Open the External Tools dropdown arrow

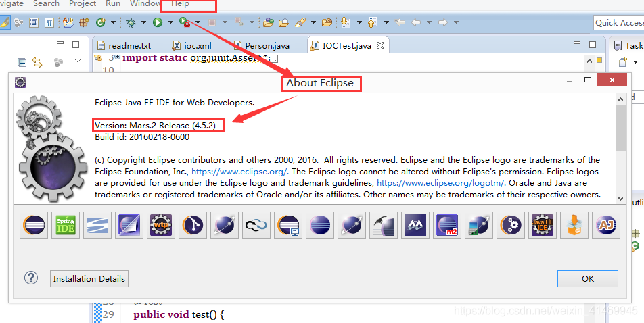198,22
